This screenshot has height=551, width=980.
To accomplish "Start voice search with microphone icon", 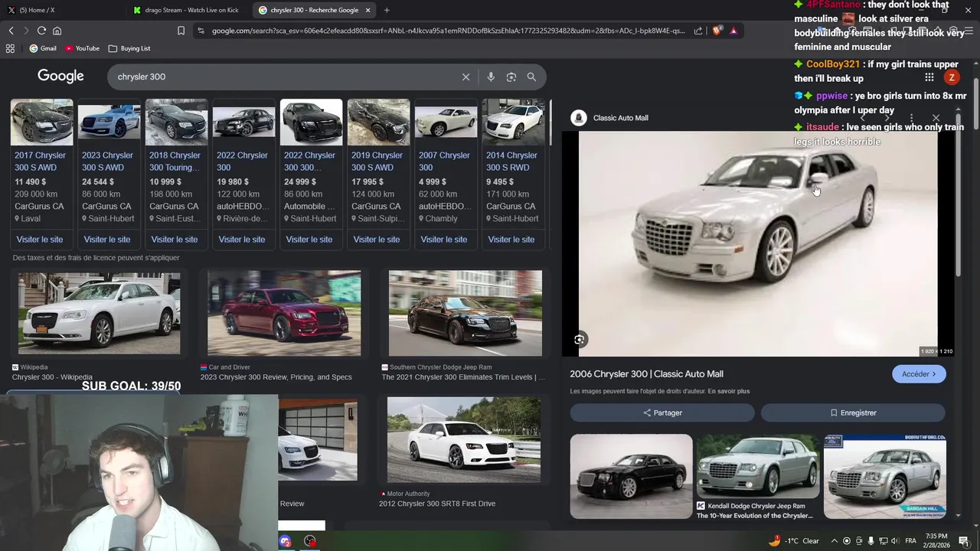I will point(491,77).
